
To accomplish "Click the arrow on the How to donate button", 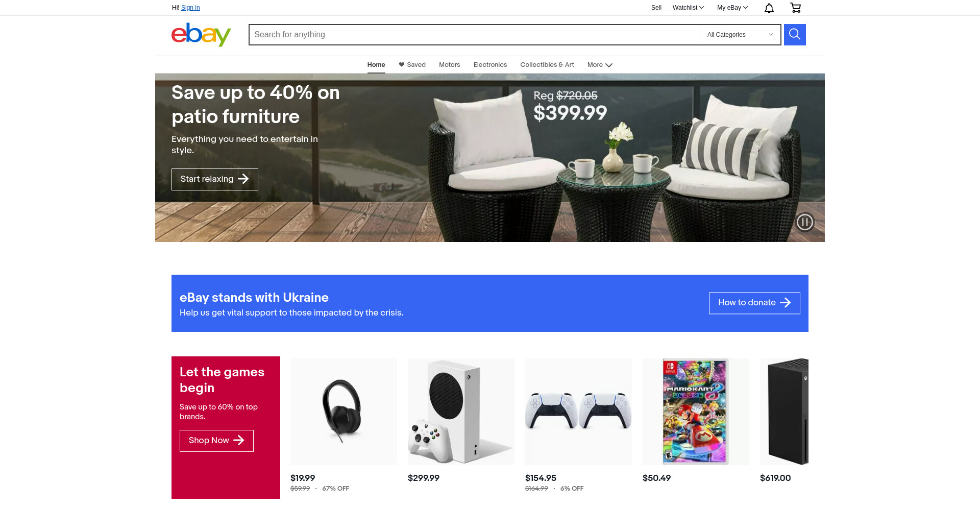I will 786,303.
